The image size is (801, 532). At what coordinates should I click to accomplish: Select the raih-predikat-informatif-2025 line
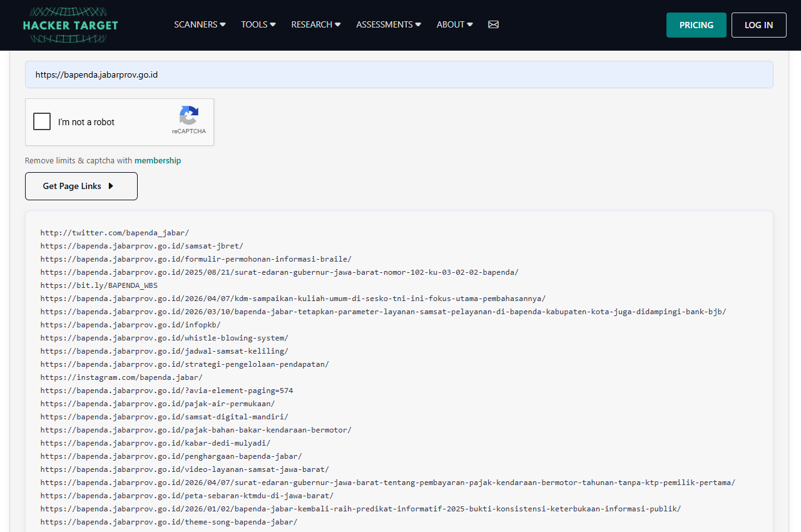360,508
